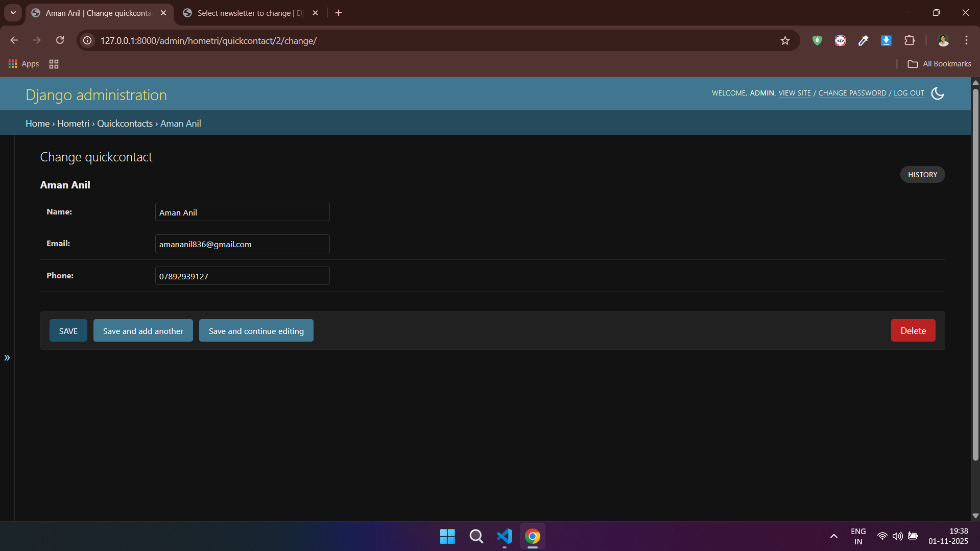Close the Aman Anil Change quickcontact tab
Image resolution: width=980 pixels, height=551 pixels.
point(163,13)
